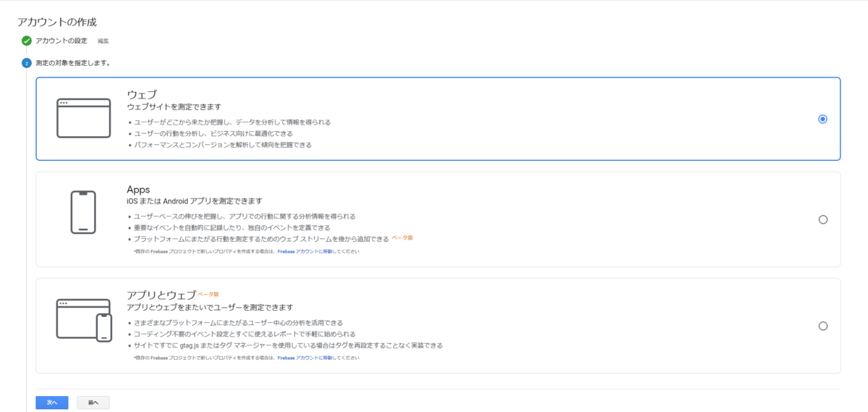Viewport: 868px width, 412px height.
Task: Click the blue step 2 circle icon
Action: 27,63
